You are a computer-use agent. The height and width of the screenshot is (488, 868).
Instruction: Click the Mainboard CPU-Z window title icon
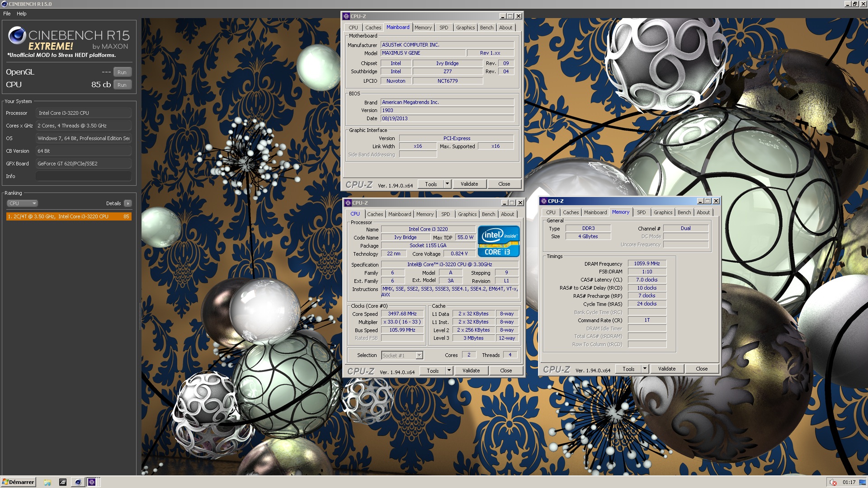(346, 16)
